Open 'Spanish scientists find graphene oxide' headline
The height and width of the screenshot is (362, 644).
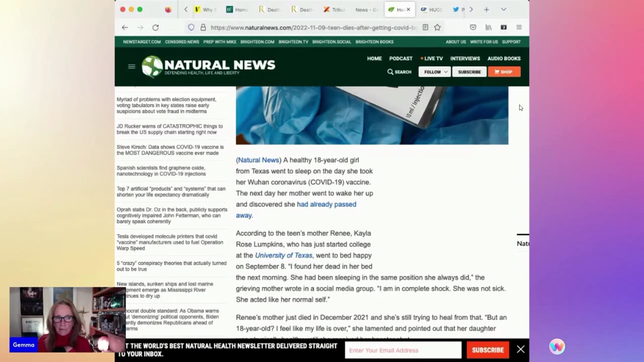coord(161,171)
